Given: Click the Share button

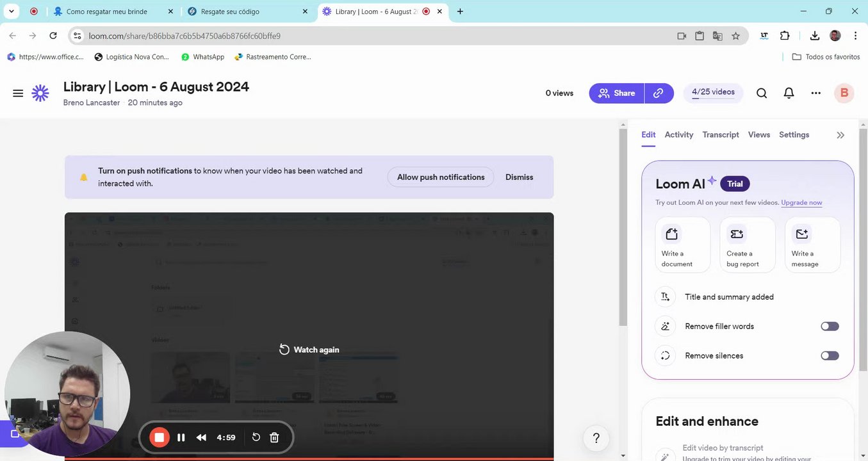Looking at the screenshot, I should pyautogui.click(x=617, y=93).
